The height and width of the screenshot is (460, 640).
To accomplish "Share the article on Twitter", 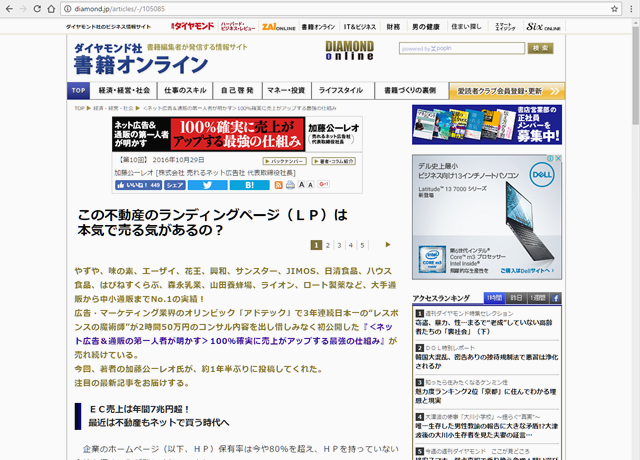I will pyautogui.click(x=208, y=185).
